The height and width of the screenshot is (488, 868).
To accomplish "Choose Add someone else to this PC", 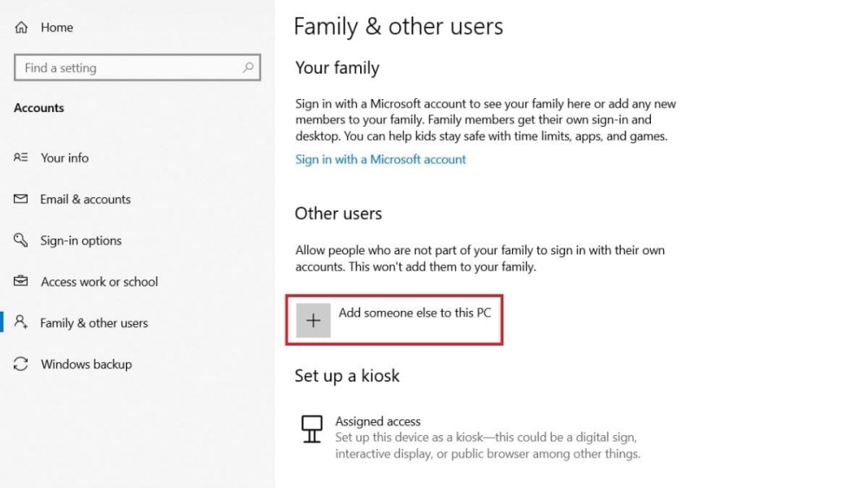I will (414, 313).
